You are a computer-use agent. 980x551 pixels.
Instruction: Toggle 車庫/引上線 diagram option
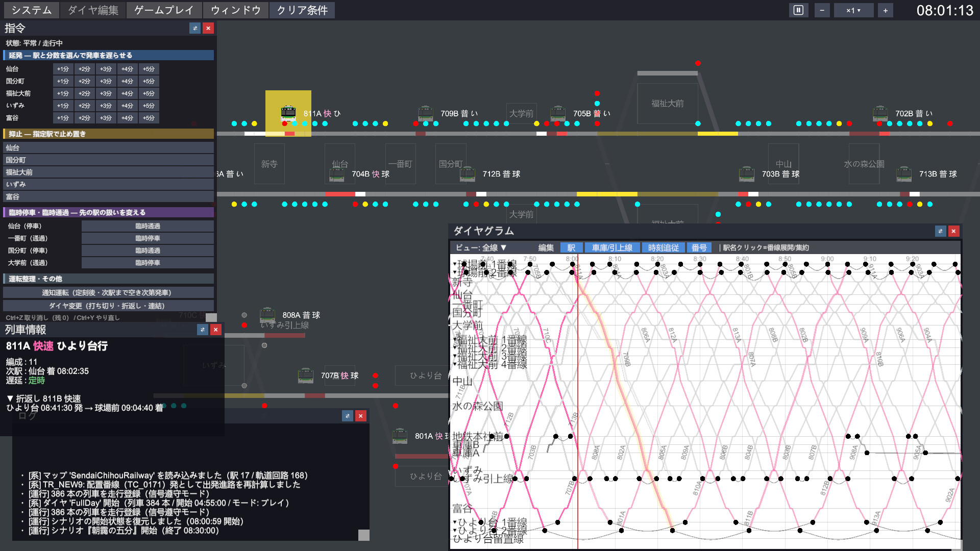coord(612,247)
